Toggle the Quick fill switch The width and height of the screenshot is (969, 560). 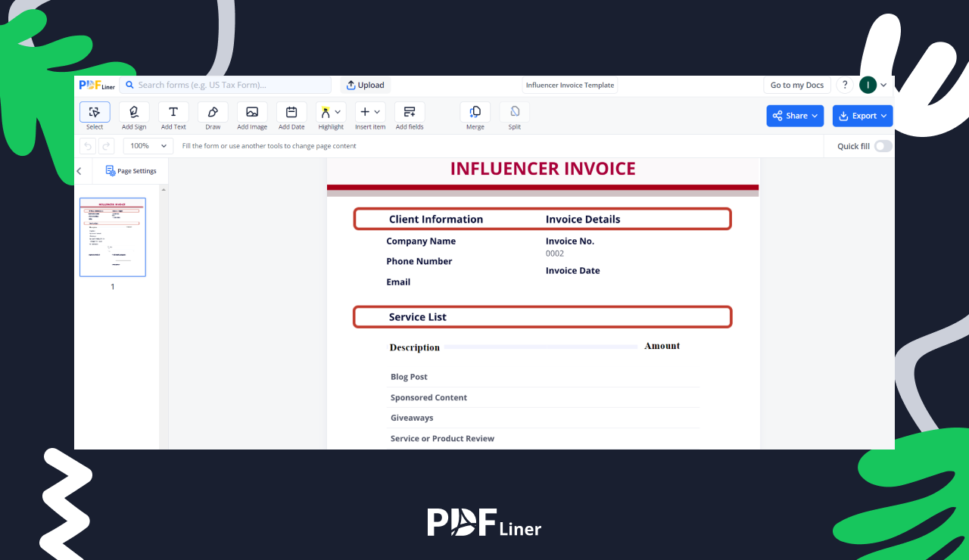click(883, 146)
